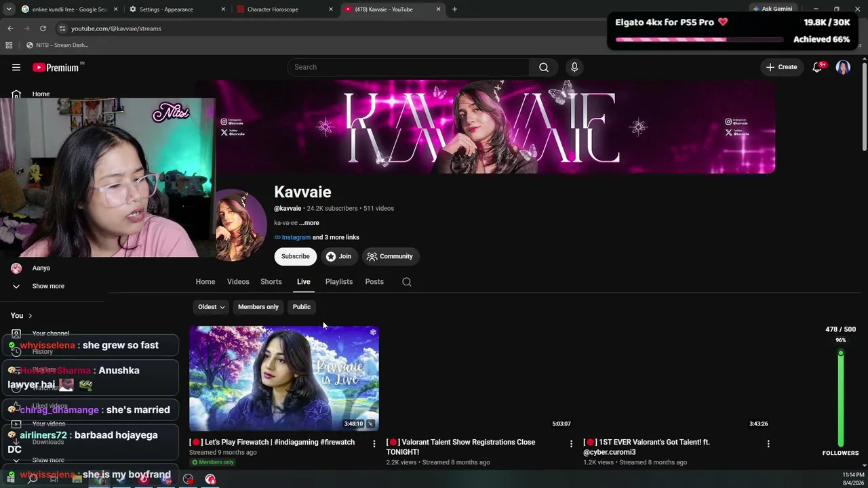Open options for Valorant Talent Show Registrations video

(571, 443)
